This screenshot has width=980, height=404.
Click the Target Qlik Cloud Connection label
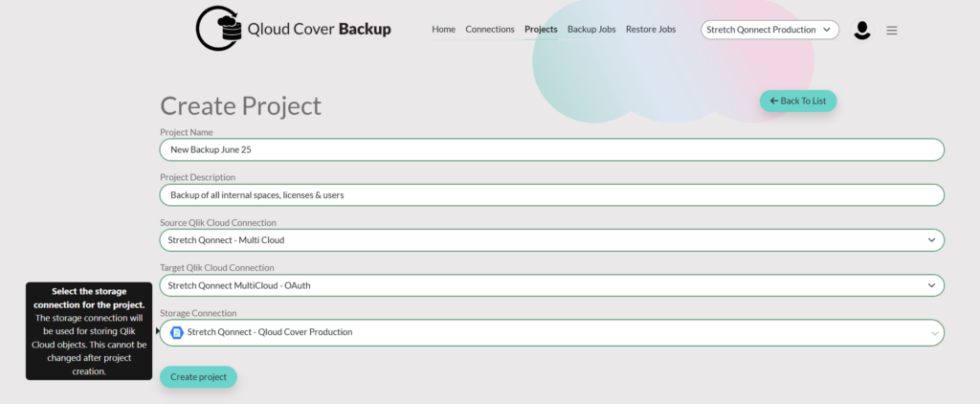[x=217, y=268]
